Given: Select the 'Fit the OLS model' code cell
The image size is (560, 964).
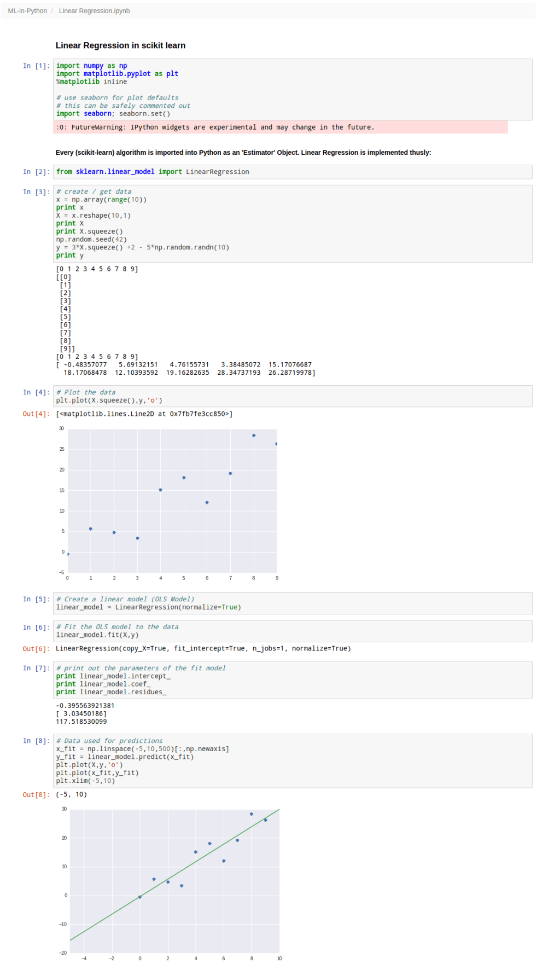Looking at the screenshot, I should tap(293, 631).
